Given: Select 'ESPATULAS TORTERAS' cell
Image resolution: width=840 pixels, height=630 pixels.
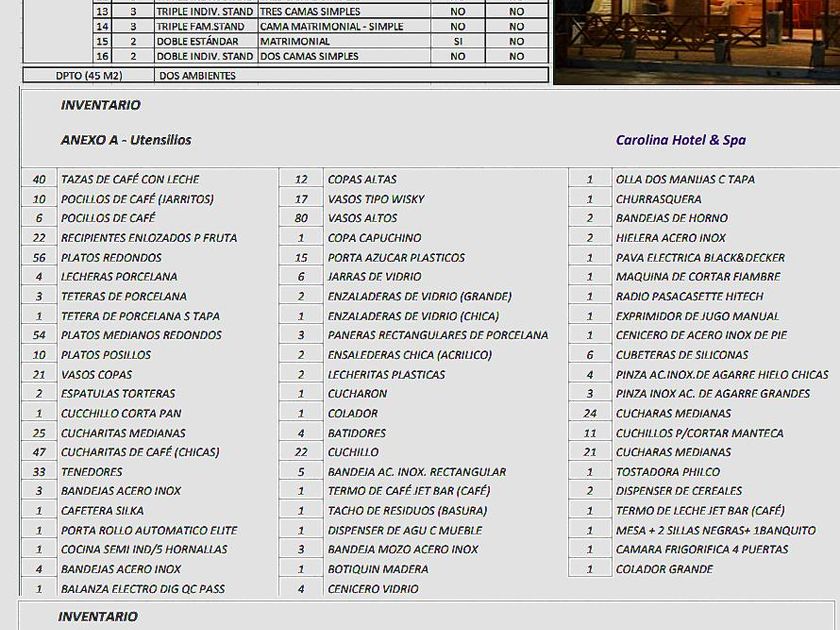Looking at the screenshot, I should tap(118, 394).
